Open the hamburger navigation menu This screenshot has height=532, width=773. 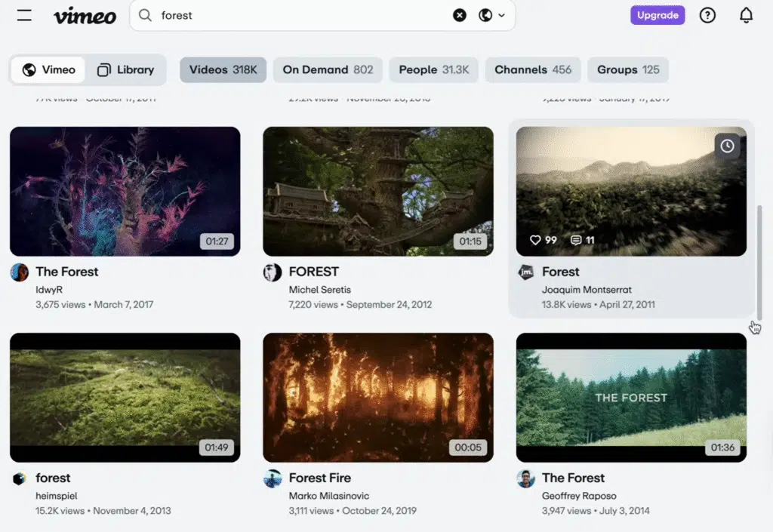coord(23,14)
